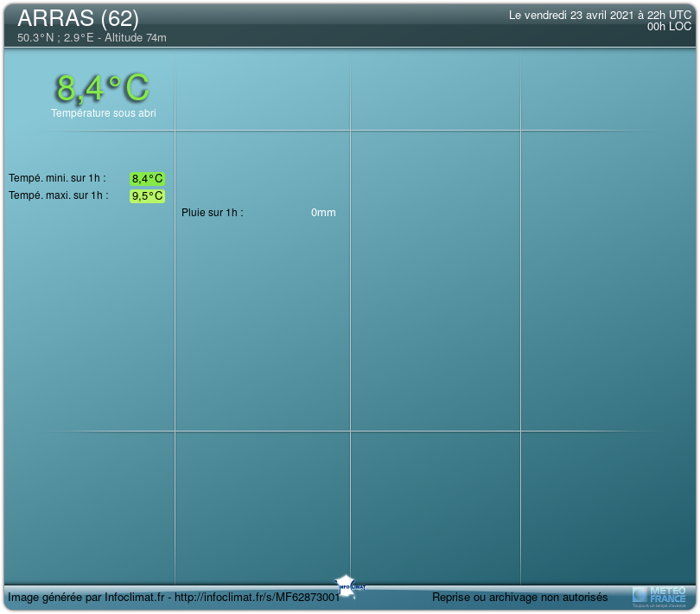
Task: Click the 'Image générée par Infoclimat.fr' text
Action: coord(86,598)
